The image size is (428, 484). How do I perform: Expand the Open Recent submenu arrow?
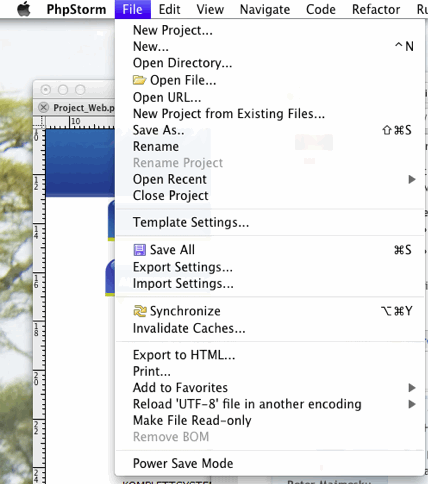click(412, 179)
